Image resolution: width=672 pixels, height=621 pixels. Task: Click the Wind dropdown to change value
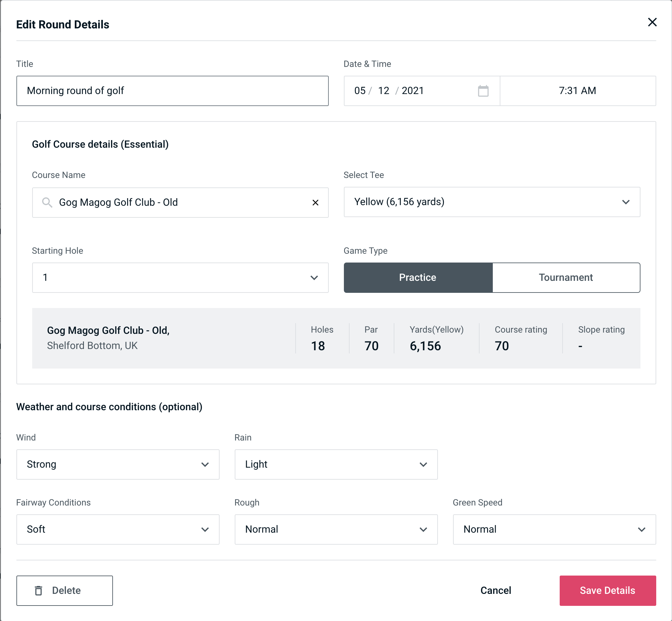tap(117, 464)
